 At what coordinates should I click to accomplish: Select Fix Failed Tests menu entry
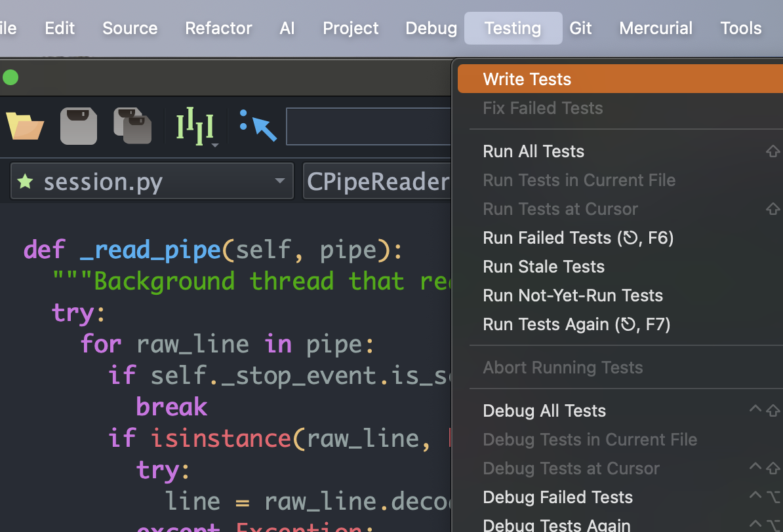pyautogui.click(x=620, y=108)
